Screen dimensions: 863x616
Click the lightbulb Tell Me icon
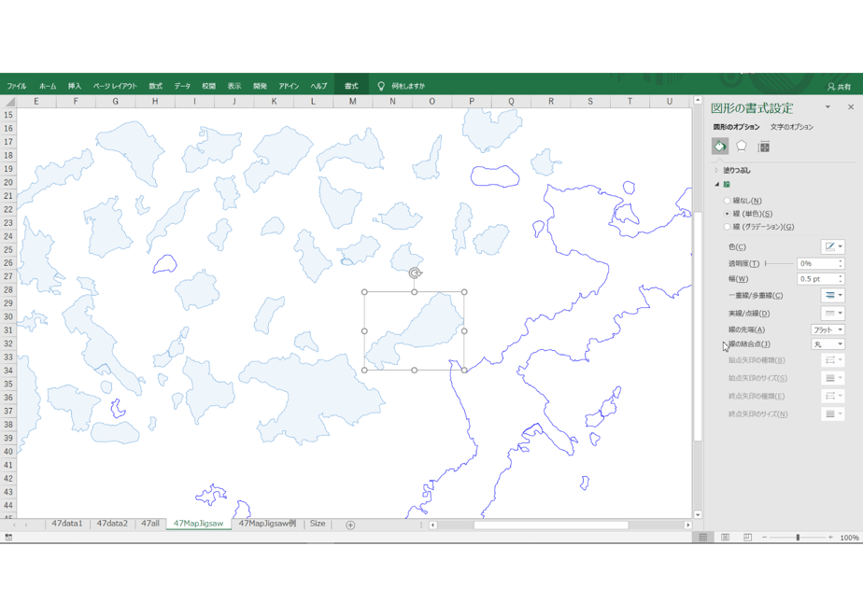(x=380, y=86)
